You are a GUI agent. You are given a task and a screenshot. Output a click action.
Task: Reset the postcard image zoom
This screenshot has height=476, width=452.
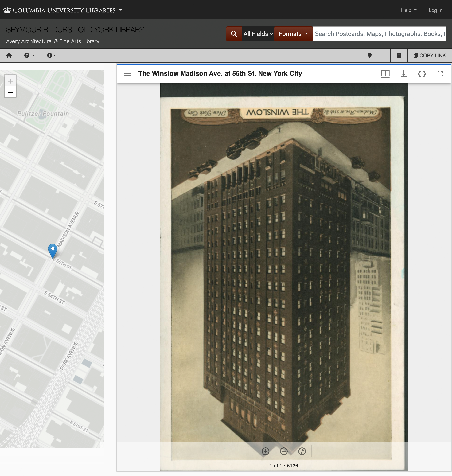(302, 451)
